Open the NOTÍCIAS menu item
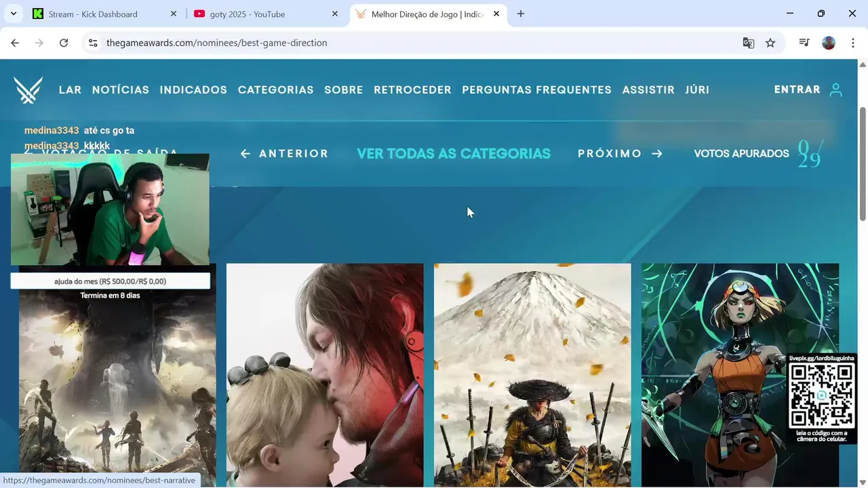Viewport: 868px width, 488px height. (x=121, y=89)
